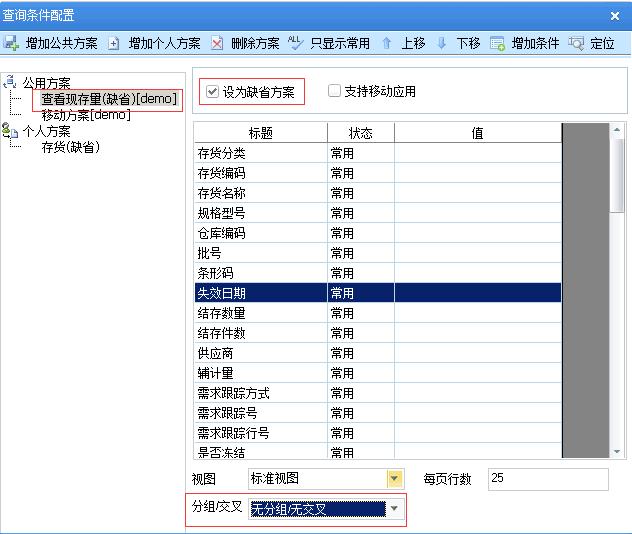This screenshot has height=534, width=632.
Task: Enable the 支持移动应用 checkbox
Action: click(335, 92)
